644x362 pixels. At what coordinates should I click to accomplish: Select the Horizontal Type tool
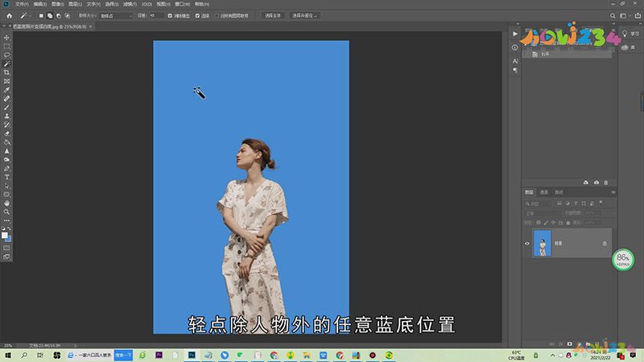click(x=6, y=177)
